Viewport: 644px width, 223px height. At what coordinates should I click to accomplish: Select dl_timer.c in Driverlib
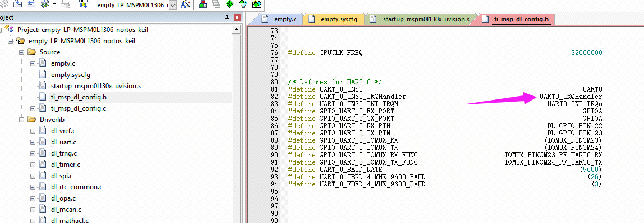[65, 165]
